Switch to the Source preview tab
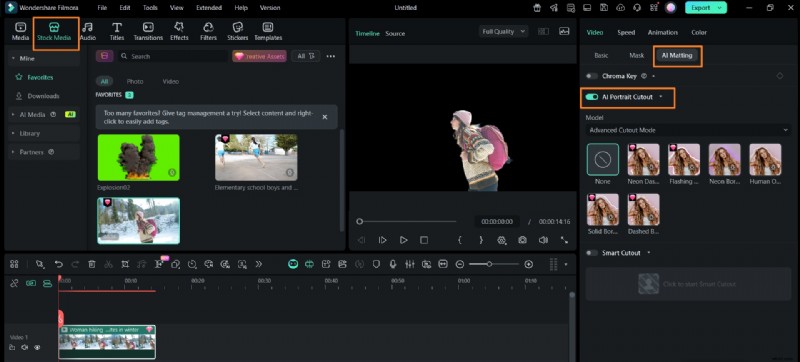This screenshot has width=800, height=362. coord(395,34)
